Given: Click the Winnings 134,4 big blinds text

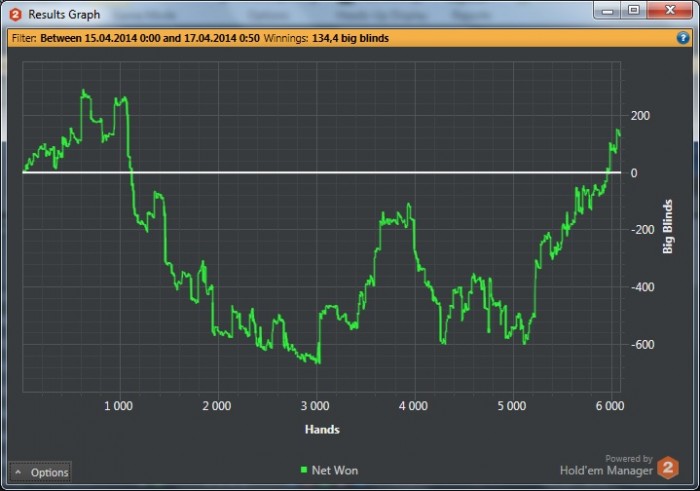Looking at the screenshot, I should [326, 38].
